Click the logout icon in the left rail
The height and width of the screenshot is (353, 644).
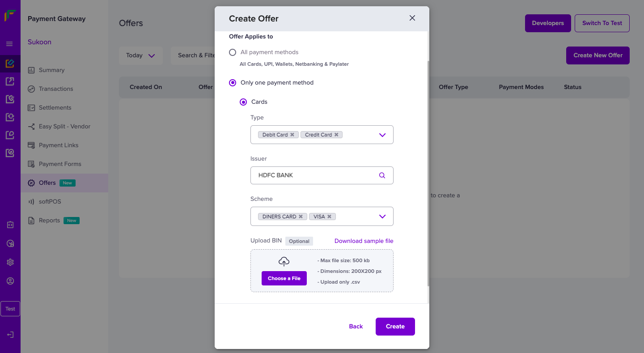tap(10, 334)
